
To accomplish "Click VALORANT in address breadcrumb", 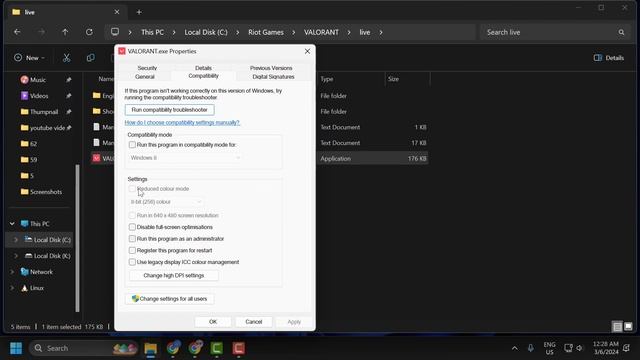I will (321, 32).
